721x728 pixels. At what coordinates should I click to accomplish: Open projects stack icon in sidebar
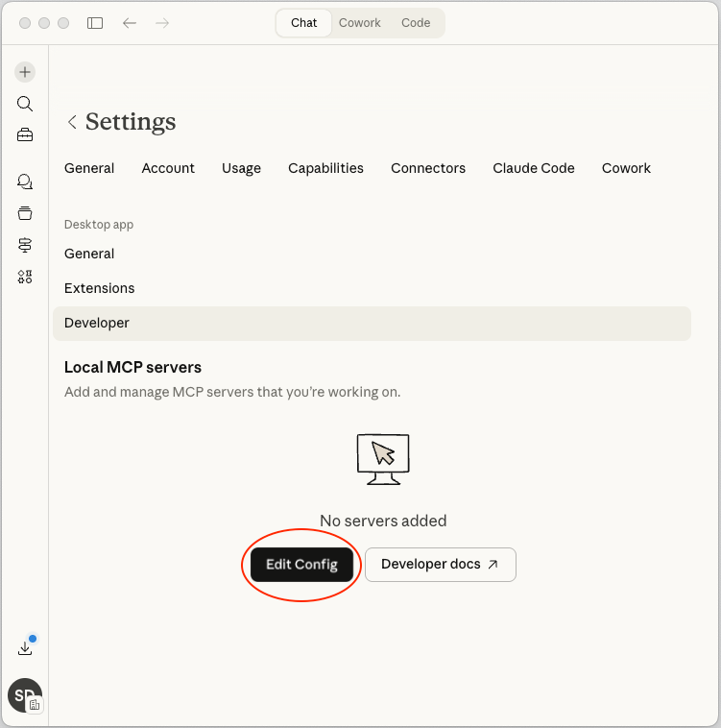click(x=25, y=213)
